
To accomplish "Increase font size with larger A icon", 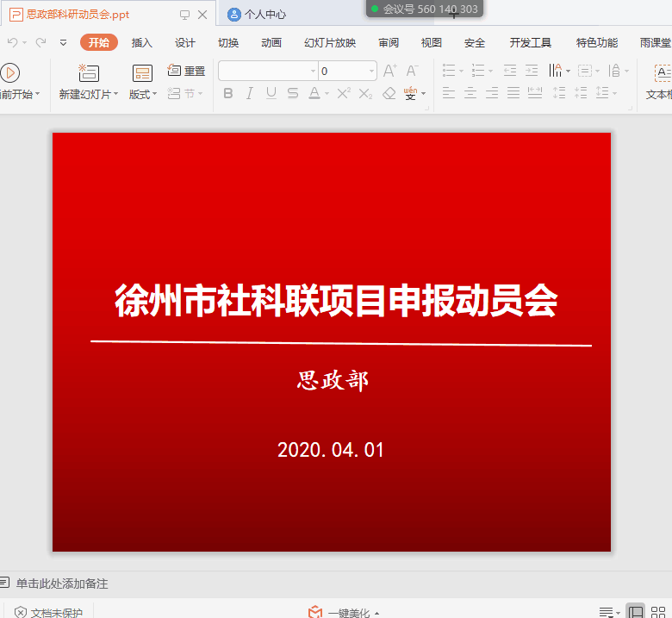I will pyautogui.click(x=389, y=71).
